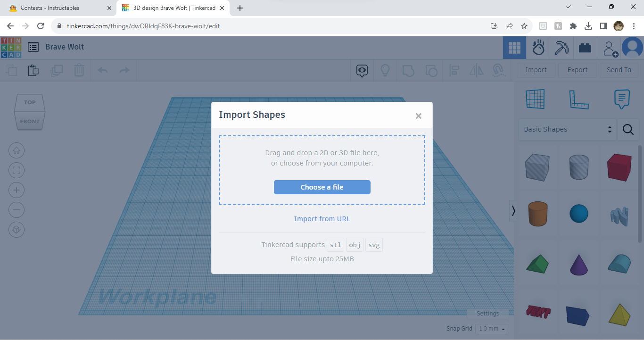Open the notes eye-bubble icon
The image size is (644, 340).
[x=362, y=71]
